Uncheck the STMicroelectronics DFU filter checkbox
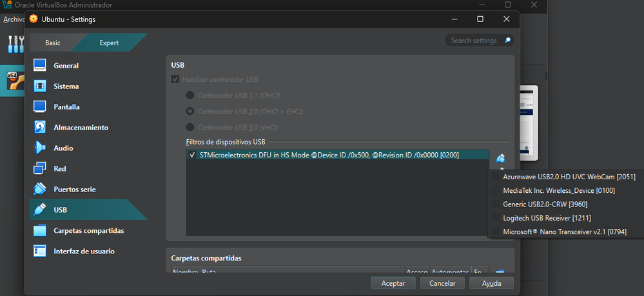 (192, 155)
